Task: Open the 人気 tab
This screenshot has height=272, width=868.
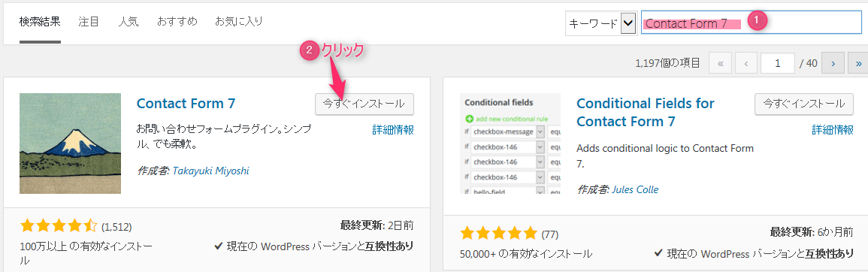Action: [x=129, y=22]
